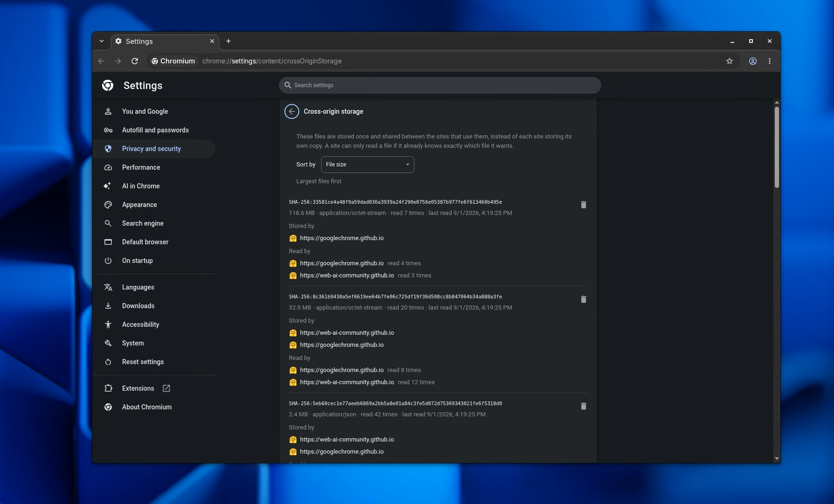Click the settings page vertical scrollbar
Viewport: 834px width, 504px height.
(x=777, y=147)
